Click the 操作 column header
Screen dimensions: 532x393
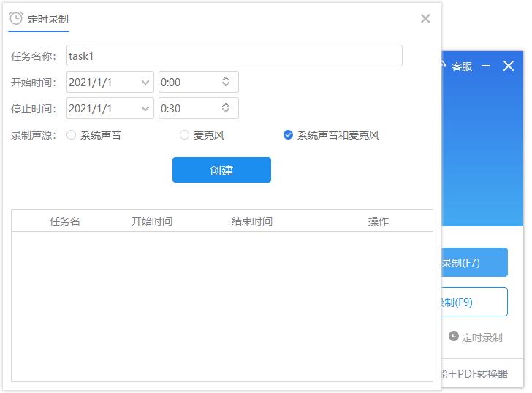point(378,221)
